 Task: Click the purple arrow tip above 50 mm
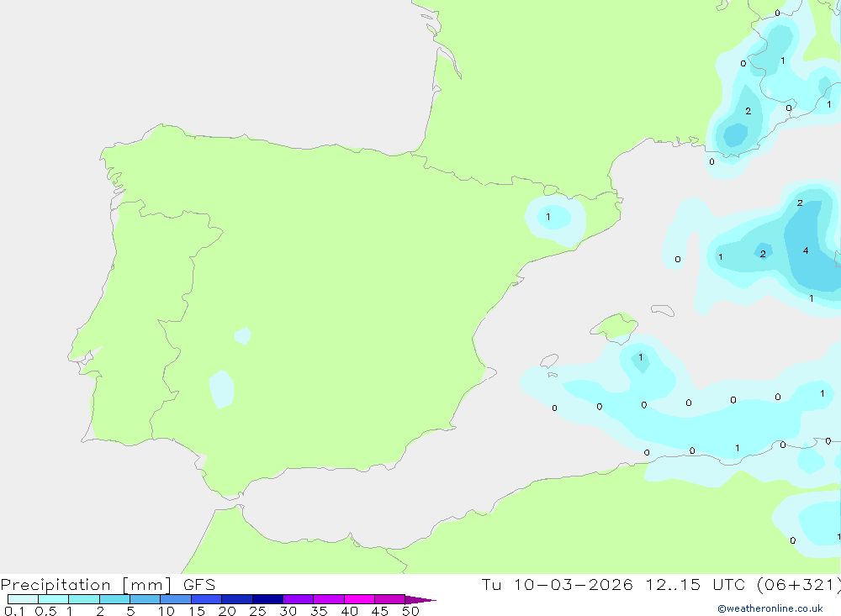point(420,600)
